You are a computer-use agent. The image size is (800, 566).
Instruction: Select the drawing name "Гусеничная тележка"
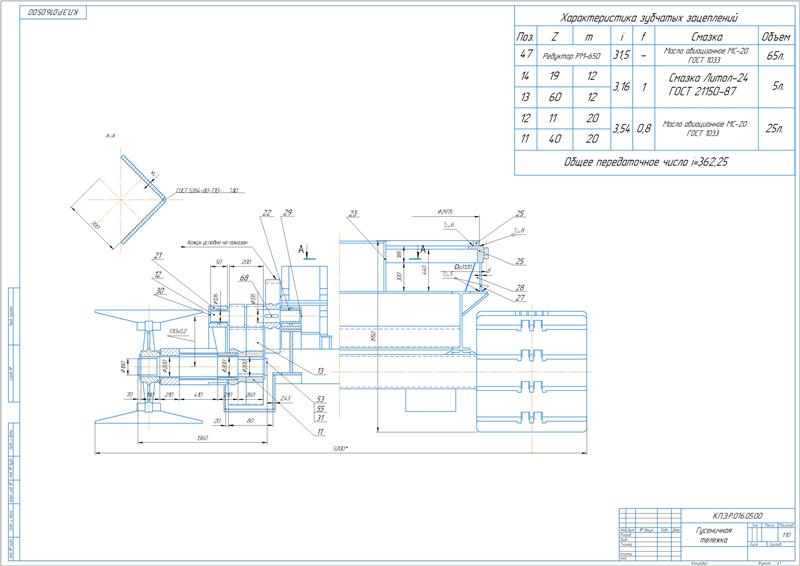click(714, 535)
